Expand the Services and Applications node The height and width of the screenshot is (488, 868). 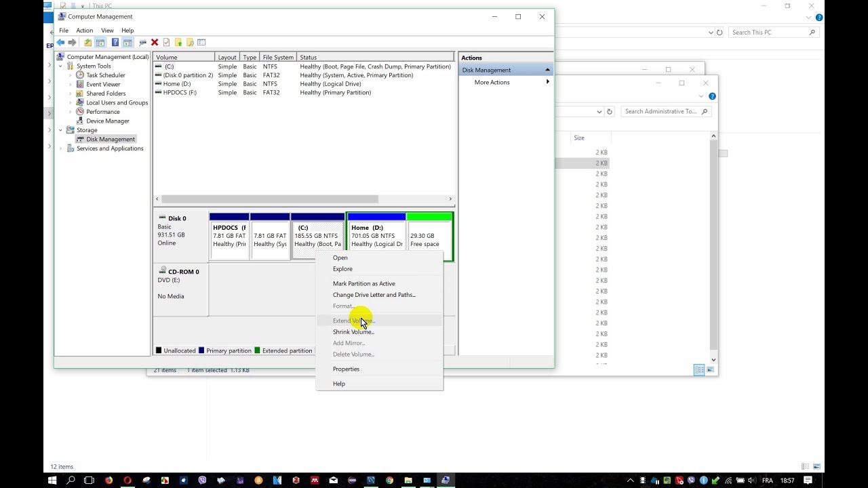(x=61, y=148)
